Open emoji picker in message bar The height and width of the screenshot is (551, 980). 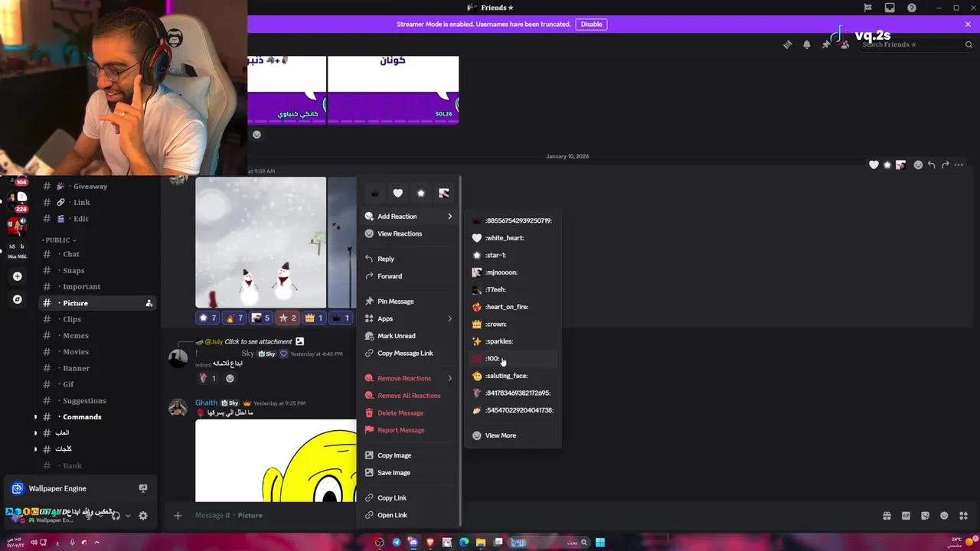[x=944, y=516]
